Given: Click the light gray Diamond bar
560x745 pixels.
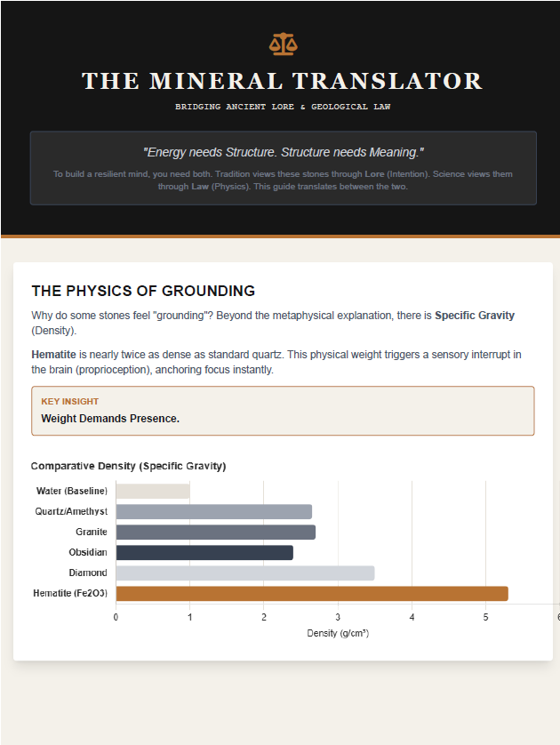Looking at the screenshot, I should 244,573.
